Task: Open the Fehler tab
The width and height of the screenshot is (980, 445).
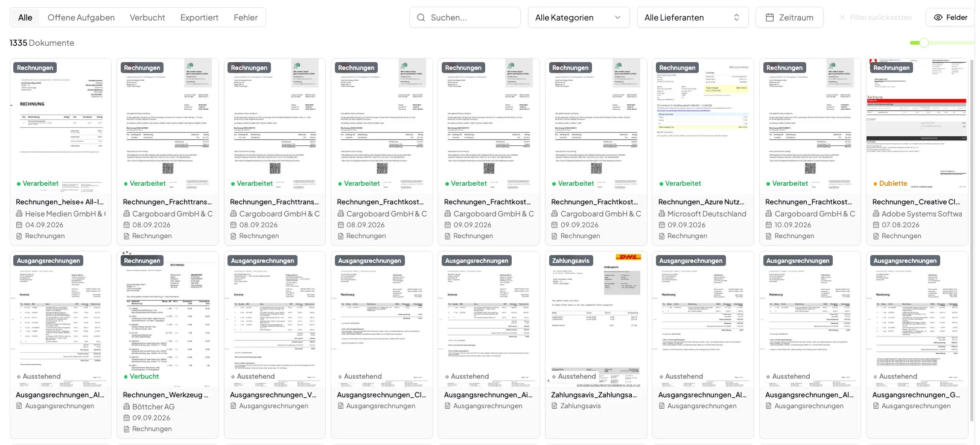Action: coord(246,17)
